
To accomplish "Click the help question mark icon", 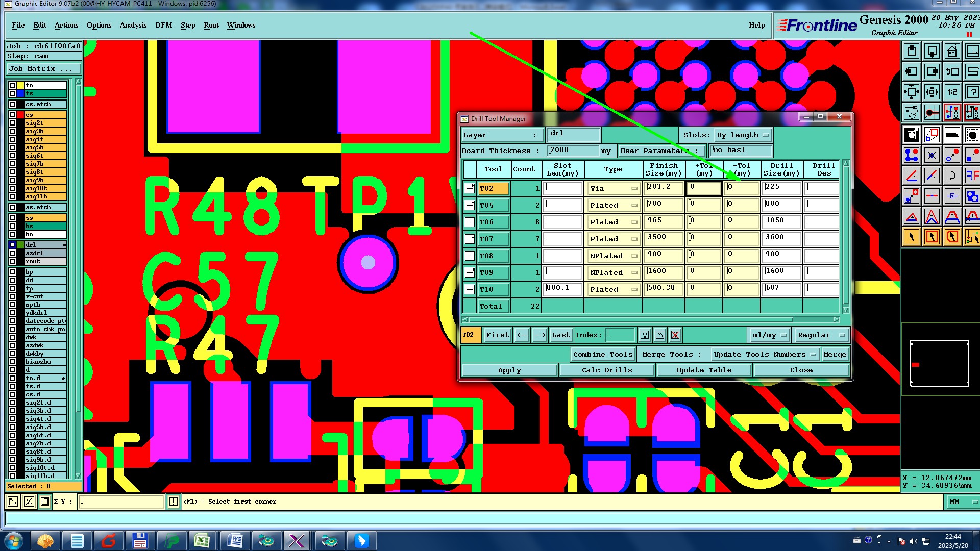I will tap(972, 92).
